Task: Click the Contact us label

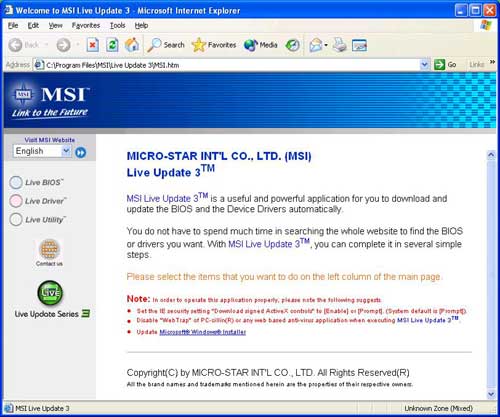Action: point(49,264)
